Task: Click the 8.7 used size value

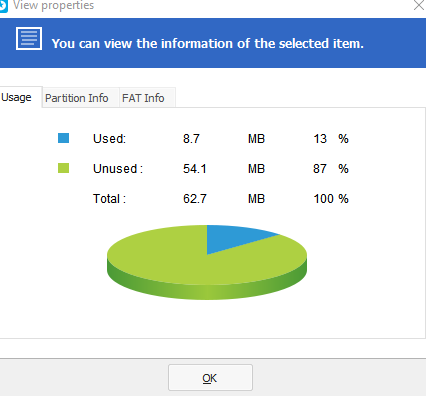Action: tap(191, 139)
